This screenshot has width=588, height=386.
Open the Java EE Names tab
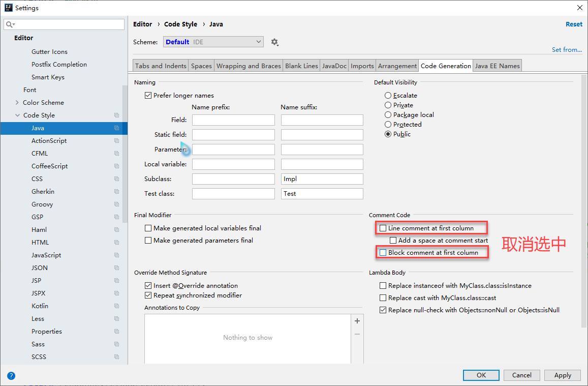click(x=497, y=66)
